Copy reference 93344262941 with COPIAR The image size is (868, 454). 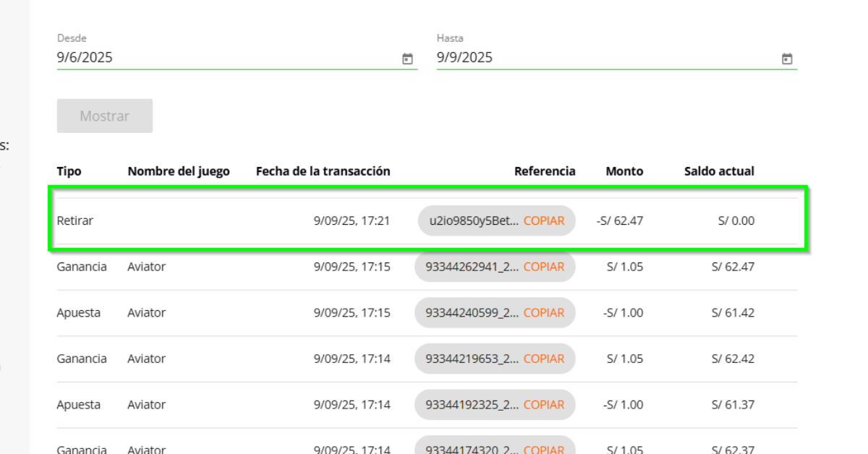click(544, 267)
